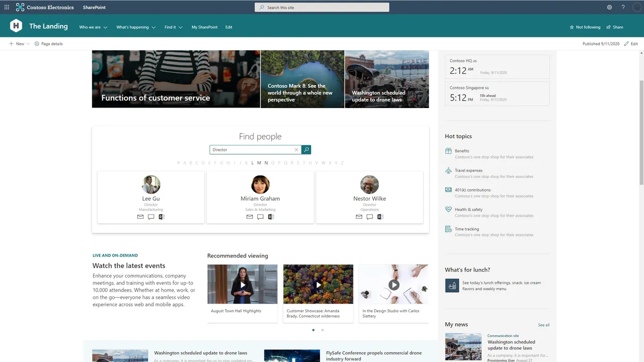This screenshot has height=362, width=644.
Task: Click the 401(k) contributions icon
Action: point(448,191)
